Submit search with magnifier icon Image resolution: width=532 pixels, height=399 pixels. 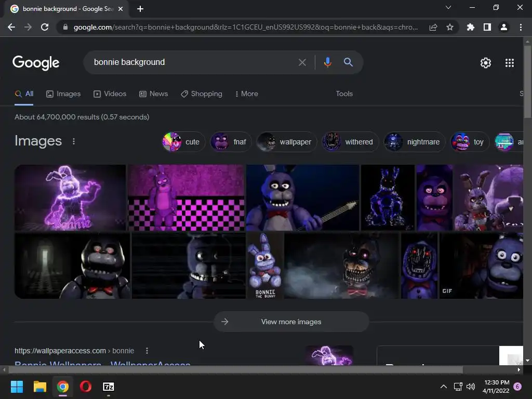[348, 62]
